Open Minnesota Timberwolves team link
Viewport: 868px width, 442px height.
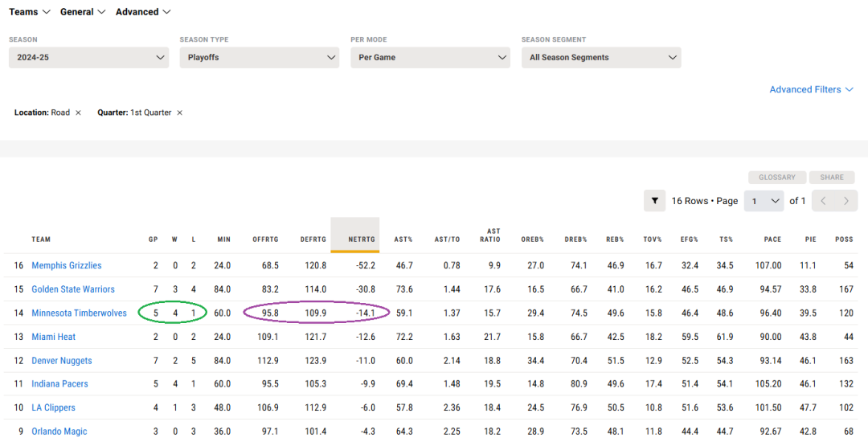(x=79, y=313)
